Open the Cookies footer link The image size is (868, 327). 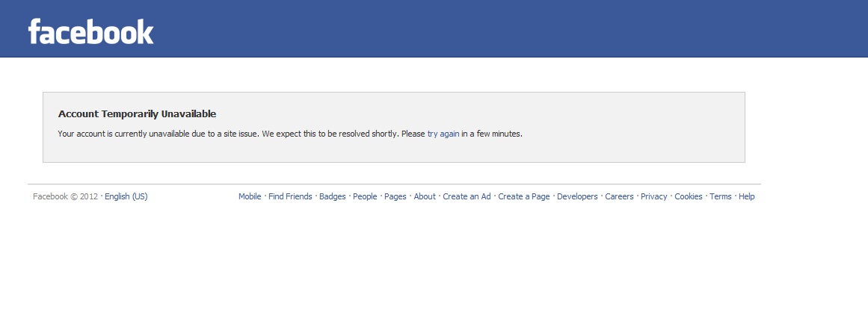pyautogui.click(x=689, y=197)
